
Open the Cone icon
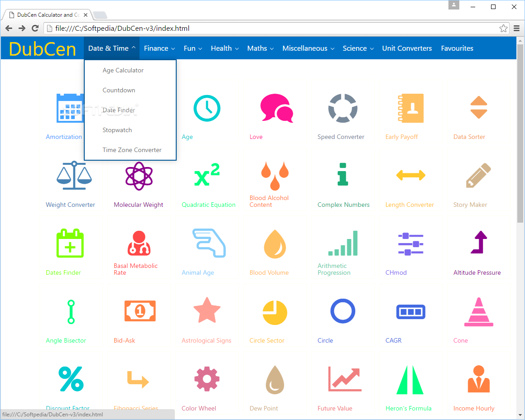(x=479, y=312)
